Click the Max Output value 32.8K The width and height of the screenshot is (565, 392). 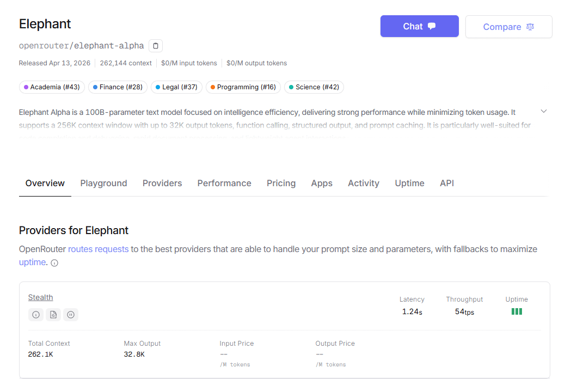coord(134,354)
